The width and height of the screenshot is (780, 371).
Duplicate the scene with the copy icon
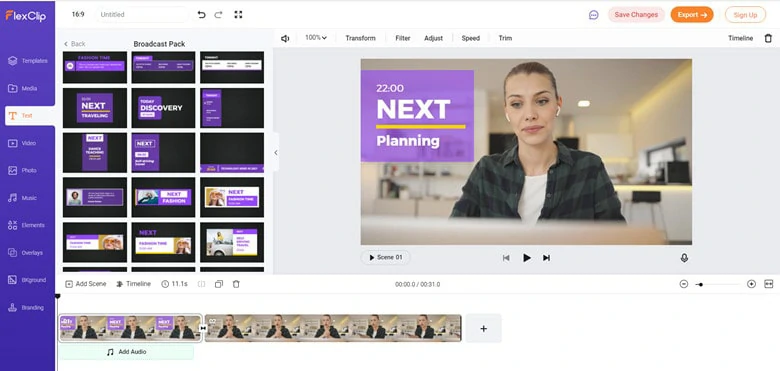219,284
